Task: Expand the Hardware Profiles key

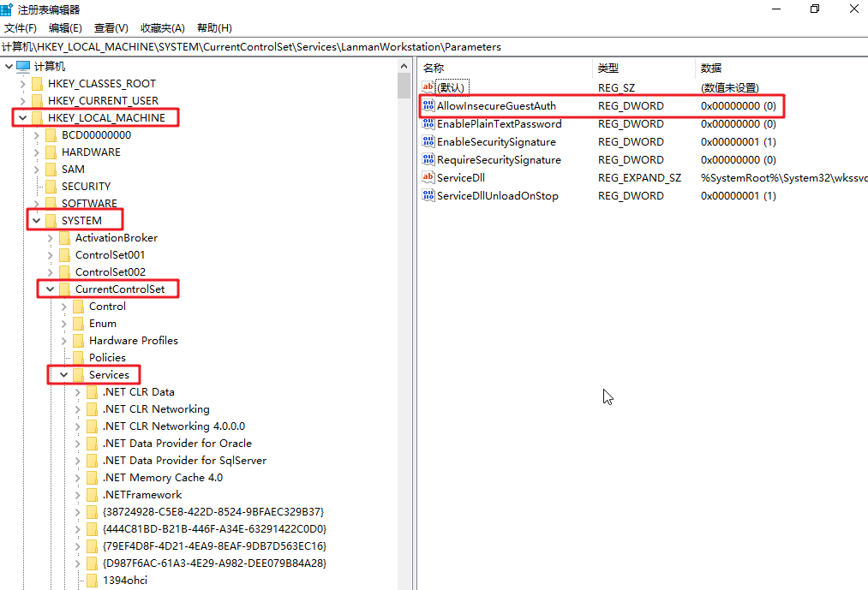Action: click(x=64, y=341)
